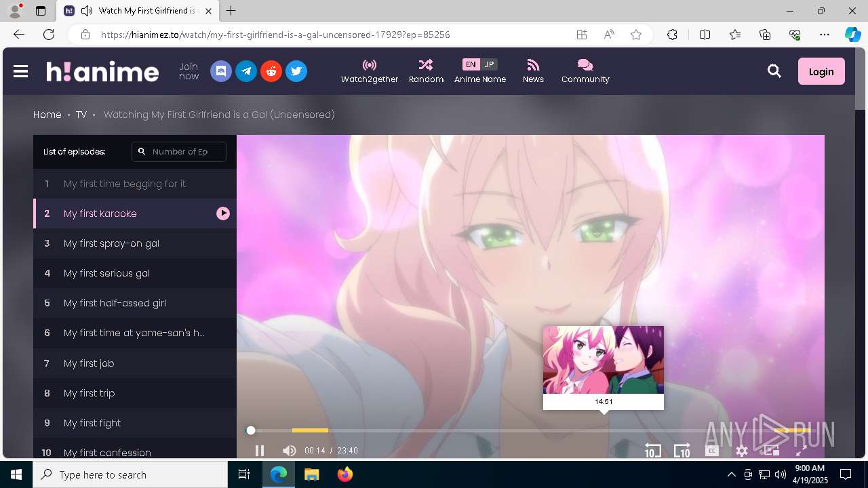Open the address bar apps icon

click(582, 35)
